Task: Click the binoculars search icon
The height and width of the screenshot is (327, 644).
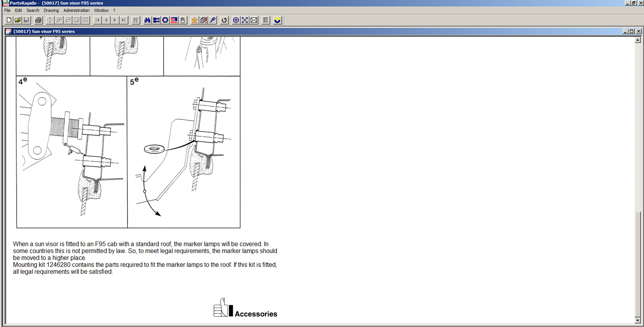Action: click(147, 20)
